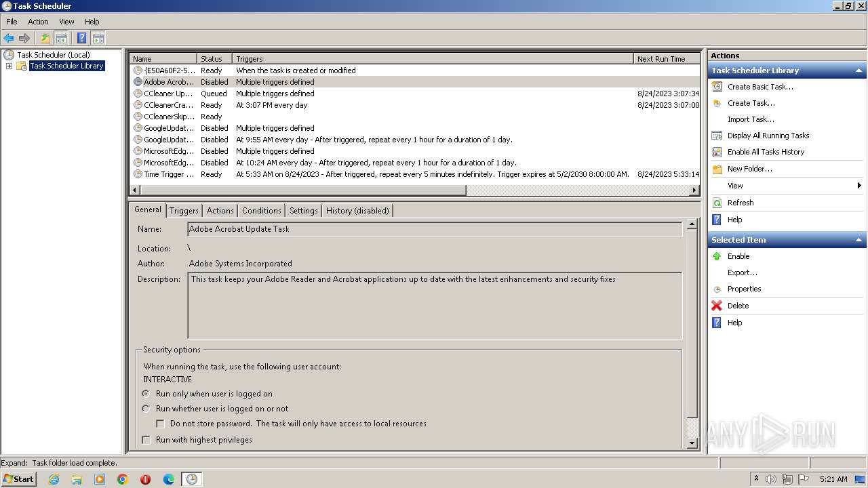Expand the Task Scheduler Library tree node

click(9, 66)
